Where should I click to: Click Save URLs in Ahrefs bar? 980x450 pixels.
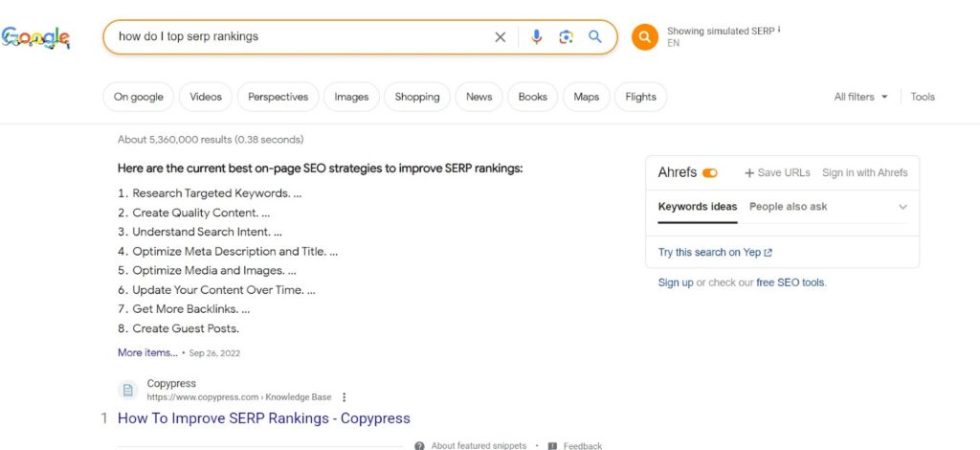pos(777,173)
